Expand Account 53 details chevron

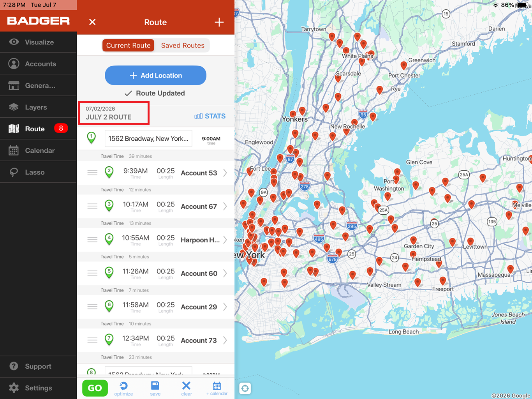click(225, 173)
